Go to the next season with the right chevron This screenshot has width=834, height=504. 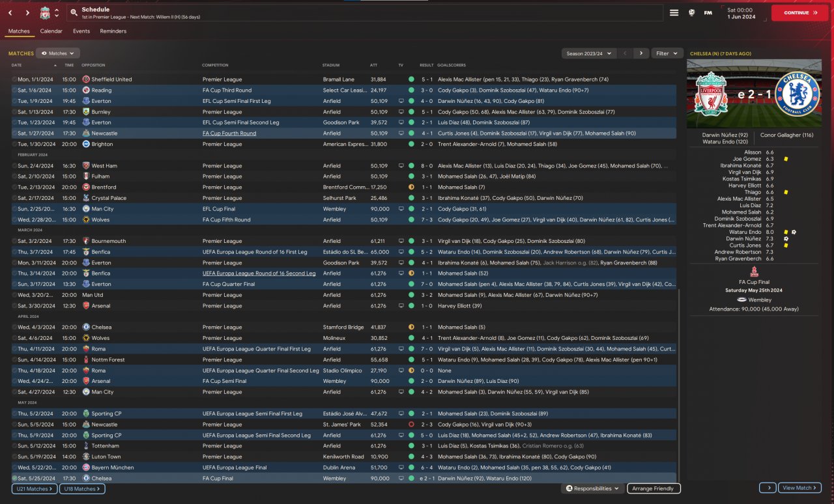[641, 53]
